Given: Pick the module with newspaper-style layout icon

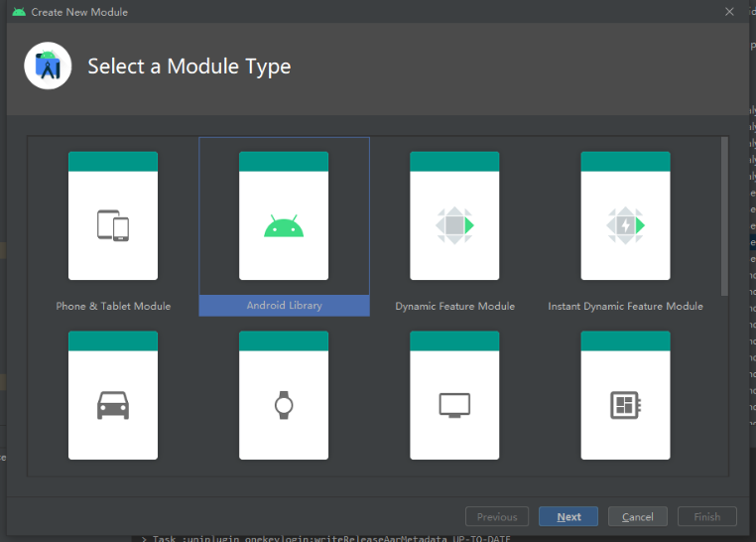Looking at the screenshot, I should (x=625, y=395).
